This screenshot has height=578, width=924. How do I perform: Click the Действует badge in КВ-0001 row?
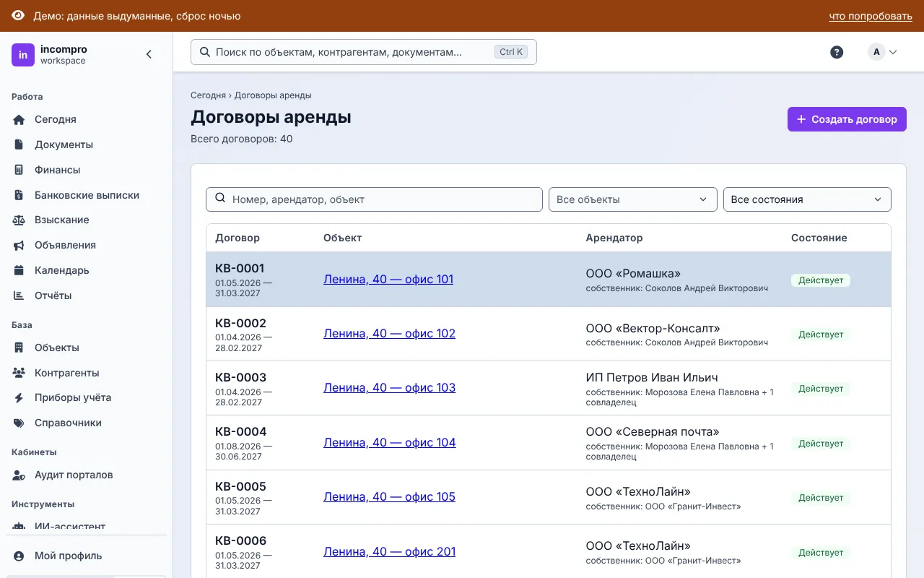[821, 280]
